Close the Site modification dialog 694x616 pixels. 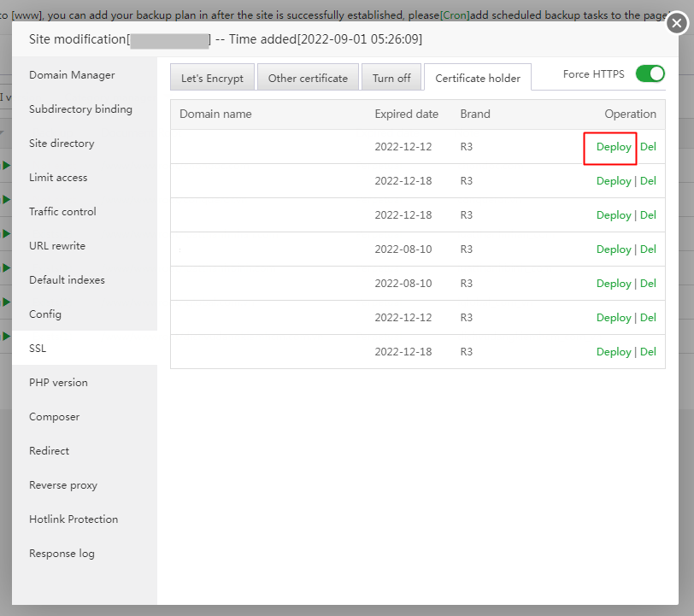click(676, 23)
